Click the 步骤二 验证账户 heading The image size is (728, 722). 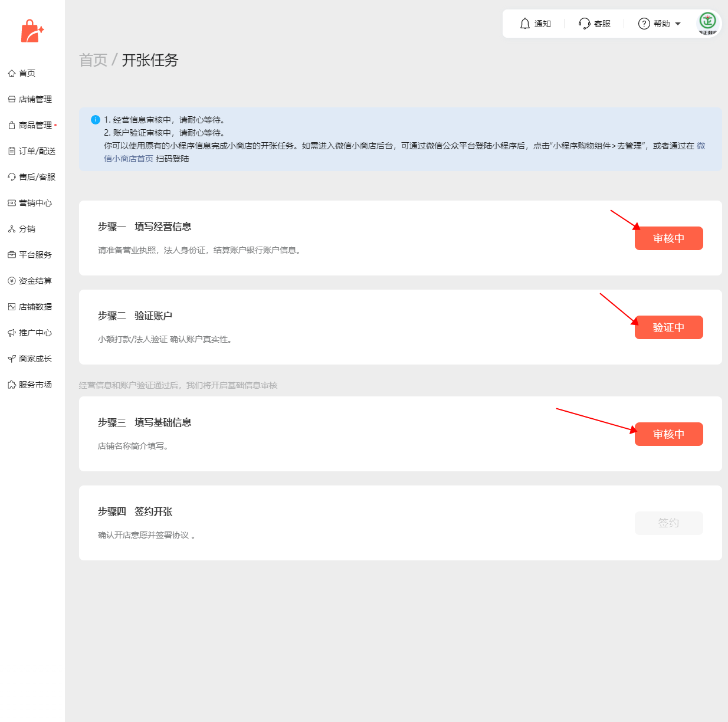point(135,316)
